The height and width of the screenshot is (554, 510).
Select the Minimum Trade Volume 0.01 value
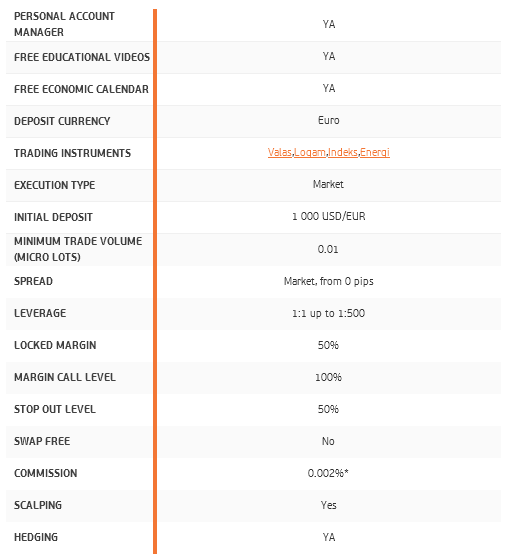(x=328, y=249)
